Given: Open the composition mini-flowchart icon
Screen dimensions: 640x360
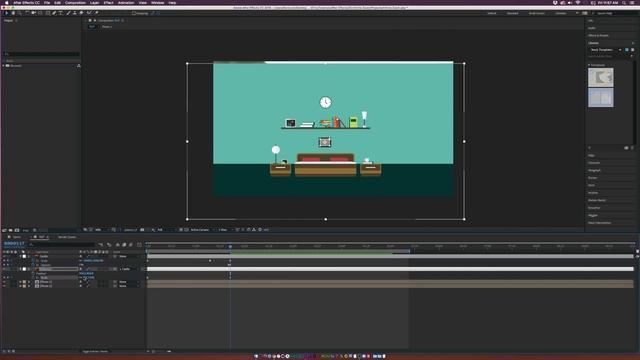Looking at the screenshot, I should [x=100, y=244].
